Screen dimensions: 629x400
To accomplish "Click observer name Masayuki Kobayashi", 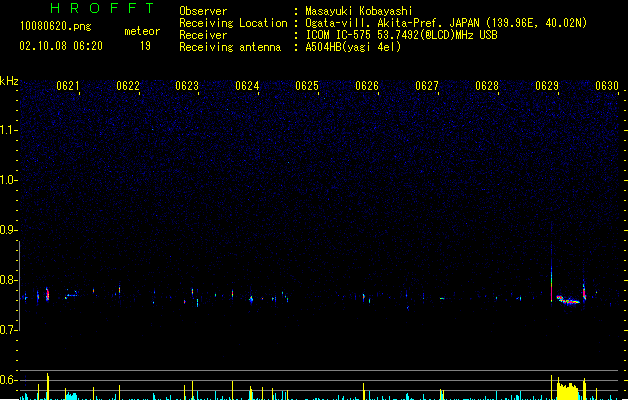I will [359, 11].
